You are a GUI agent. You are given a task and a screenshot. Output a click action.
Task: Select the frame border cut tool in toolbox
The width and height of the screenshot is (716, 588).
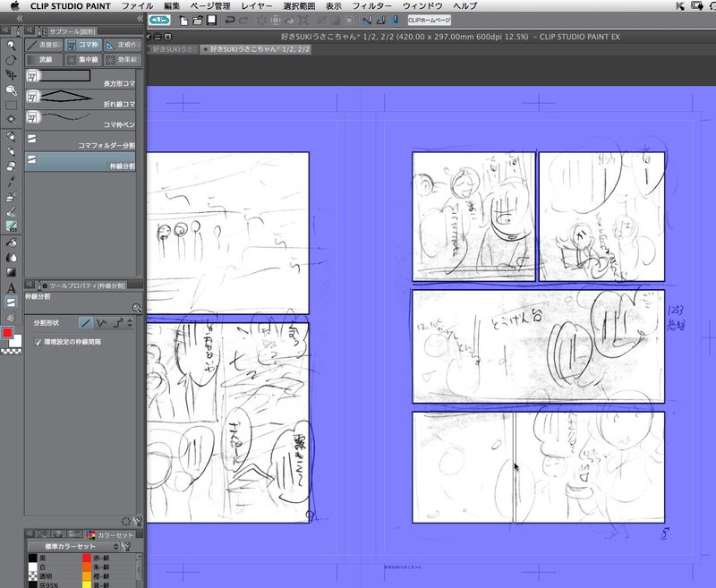coord(11,303)
